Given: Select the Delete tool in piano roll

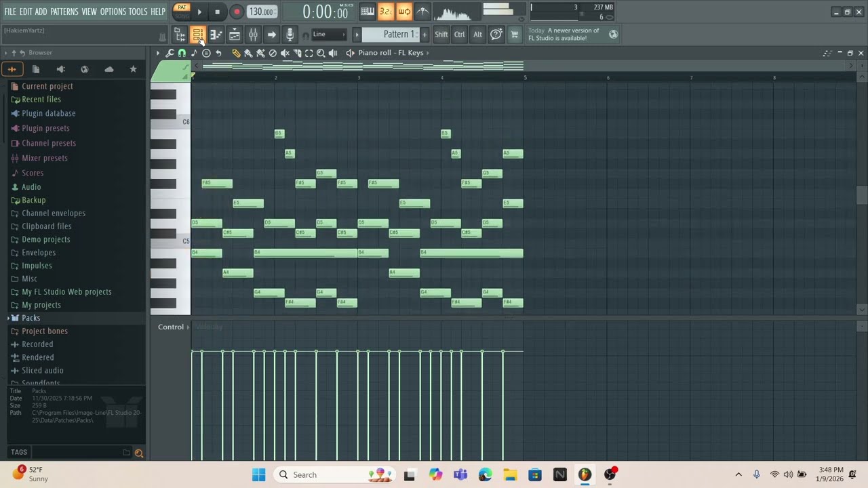Looking at the screenshot, I should coord(273,53).
